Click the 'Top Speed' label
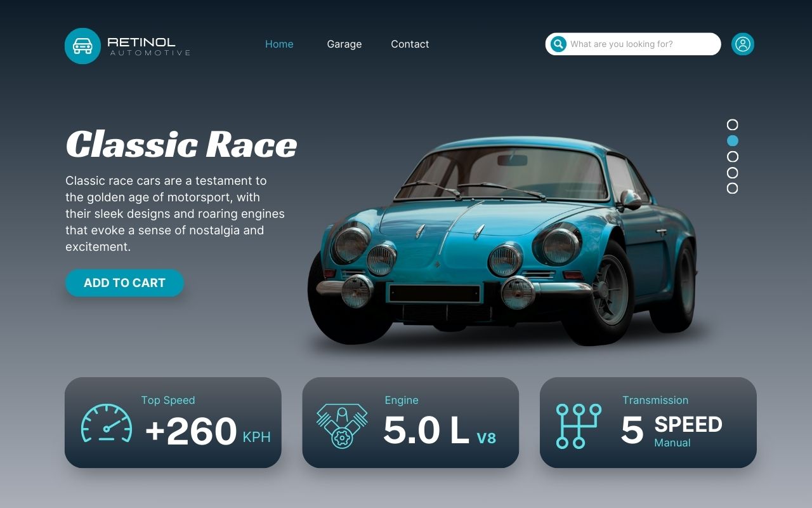This screenshot has width=812, height=508. point(168,400)
